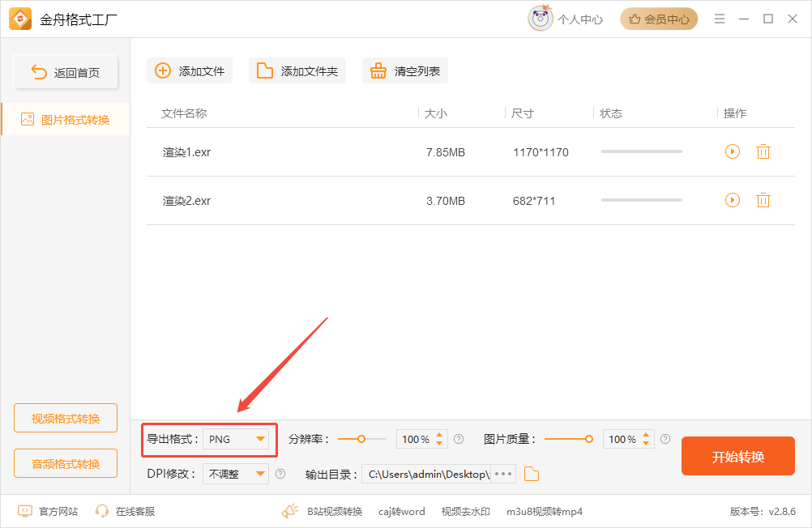The height and width of the screenshot is (528, 812).
Task: Click the help icon beside 分辨率
Action: (x=459, y=439)
